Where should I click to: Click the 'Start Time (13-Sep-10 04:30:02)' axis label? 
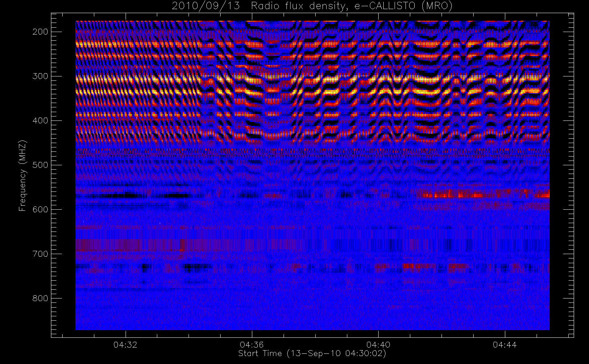click(312, 353)
